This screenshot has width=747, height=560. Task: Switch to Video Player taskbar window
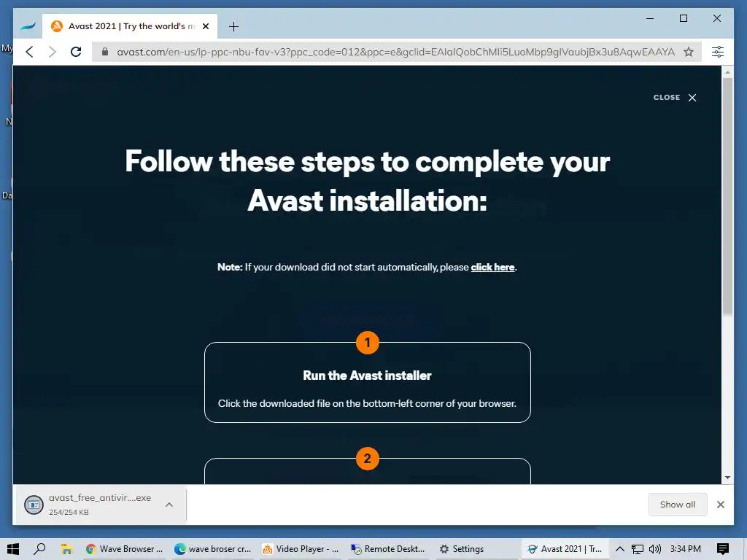[x=301, y=549]
